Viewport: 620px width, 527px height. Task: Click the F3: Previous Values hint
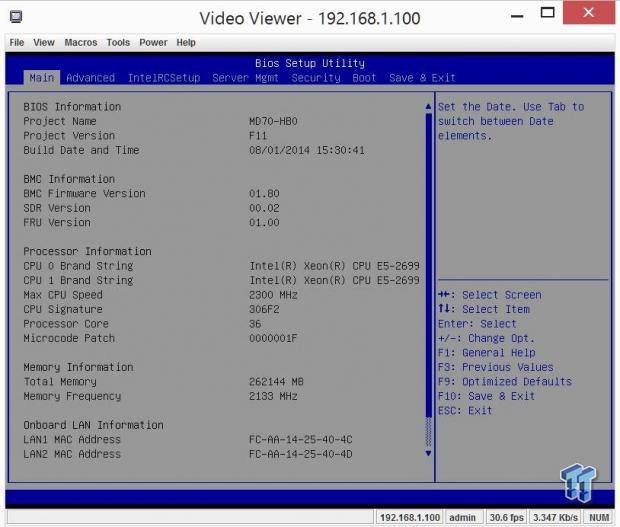click(x=496, y=367)
